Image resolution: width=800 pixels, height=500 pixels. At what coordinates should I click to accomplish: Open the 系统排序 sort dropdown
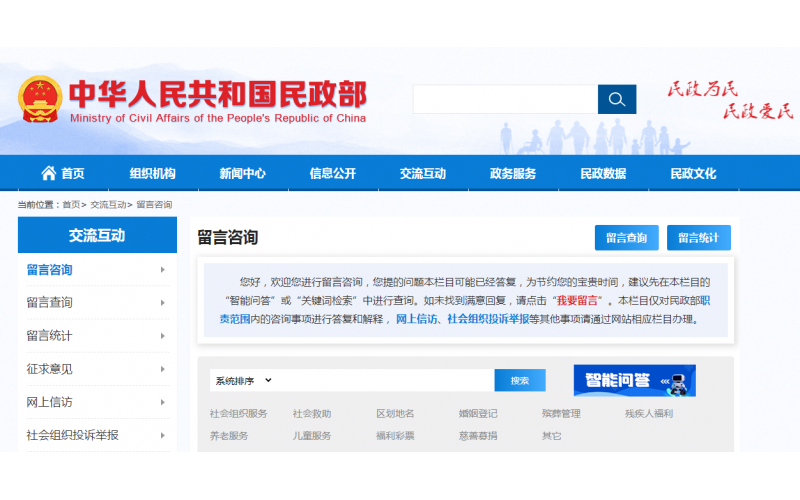tap(243, 381)
